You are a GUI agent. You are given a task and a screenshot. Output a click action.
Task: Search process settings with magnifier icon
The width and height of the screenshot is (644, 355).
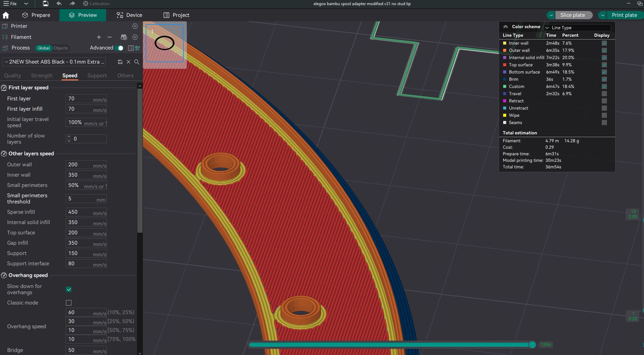137,62
